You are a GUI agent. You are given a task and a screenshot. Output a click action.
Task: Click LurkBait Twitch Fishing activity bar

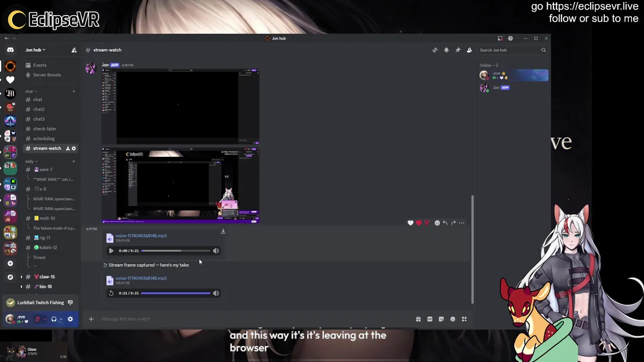tap(40, 303)
